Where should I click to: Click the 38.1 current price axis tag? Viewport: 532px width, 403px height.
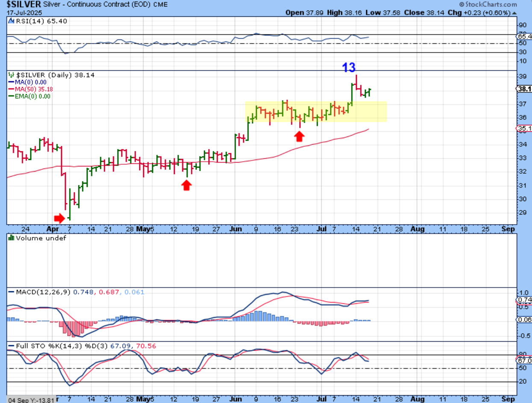[x=524, y=89]
